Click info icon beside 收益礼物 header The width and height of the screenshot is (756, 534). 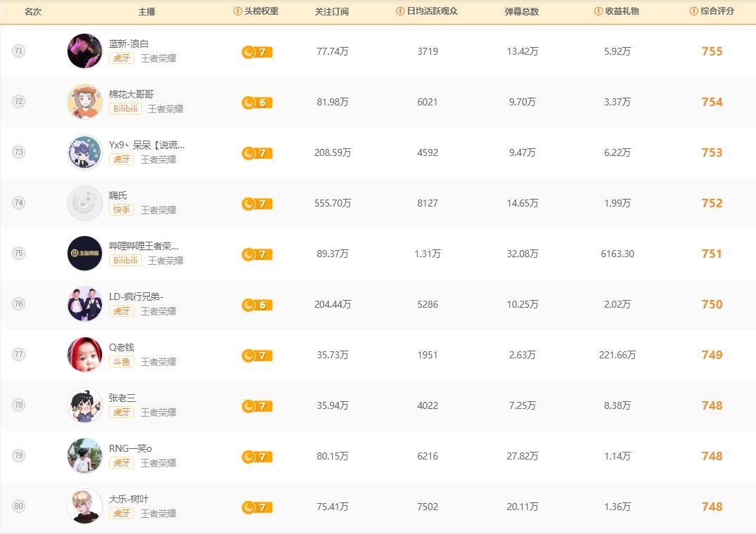[598, 11]
